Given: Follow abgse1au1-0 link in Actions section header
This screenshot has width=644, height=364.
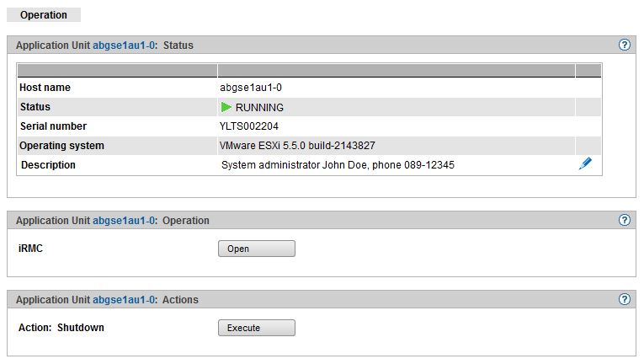Looking at the screenshot, I should coord(125,300).
